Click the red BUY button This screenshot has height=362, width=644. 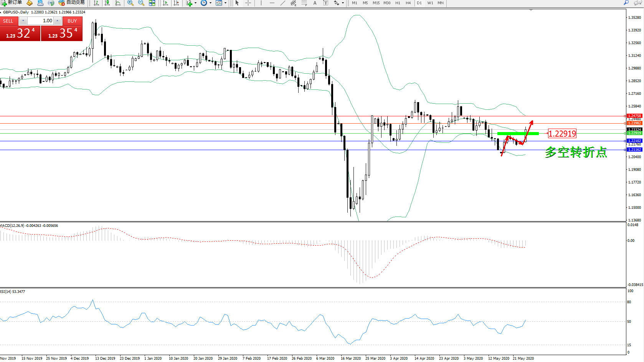coord(72,21)
